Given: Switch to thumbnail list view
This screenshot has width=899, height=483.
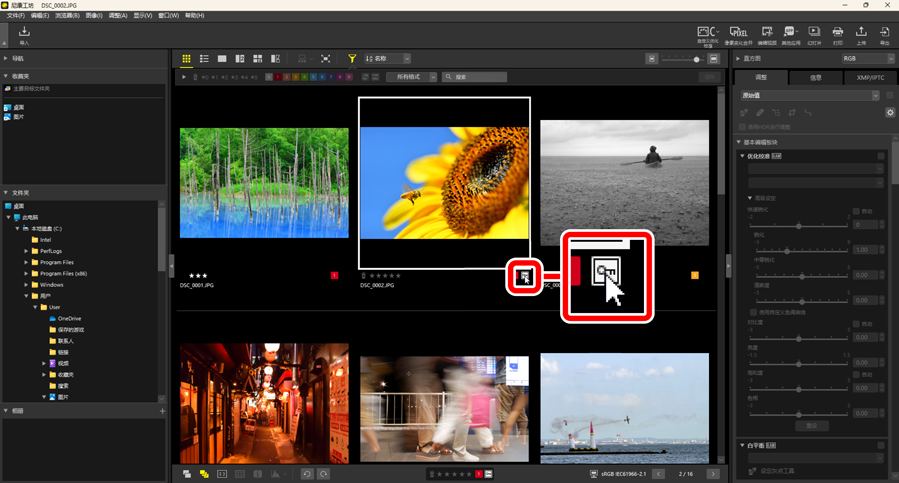Looking at the screenshot, I should tap(204, 59).
